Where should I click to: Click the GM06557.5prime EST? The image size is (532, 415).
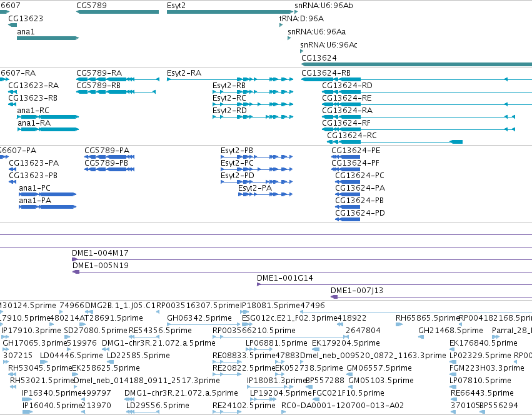(x=349, y=374)
